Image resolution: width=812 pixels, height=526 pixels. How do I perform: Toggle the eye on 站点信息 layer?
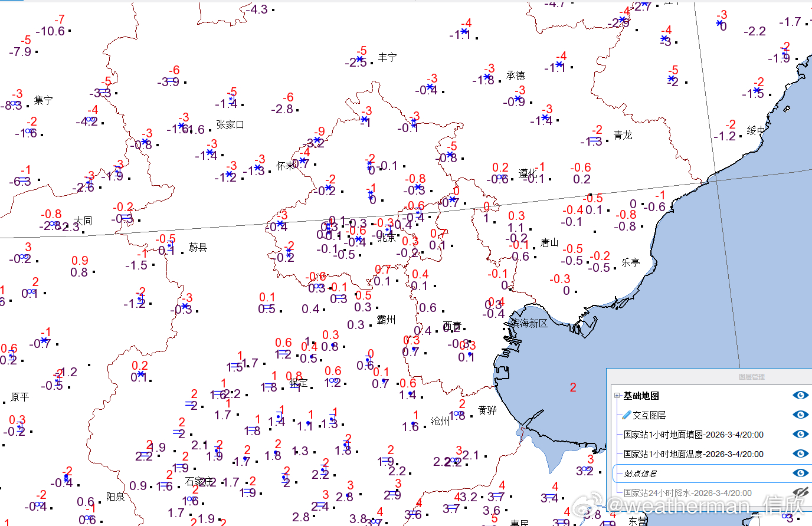pyautogui.click(x=801, y=473)
